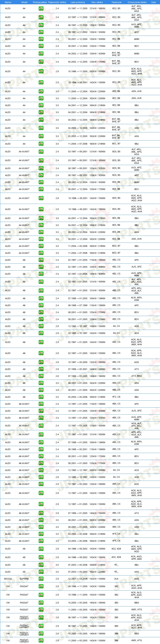Viewport: 160px width, 644px height.
Task: Click fuel icon in PASSAT VARIANT 3B6 AMX, ATQ row
Action: click(x=41, y=641)
